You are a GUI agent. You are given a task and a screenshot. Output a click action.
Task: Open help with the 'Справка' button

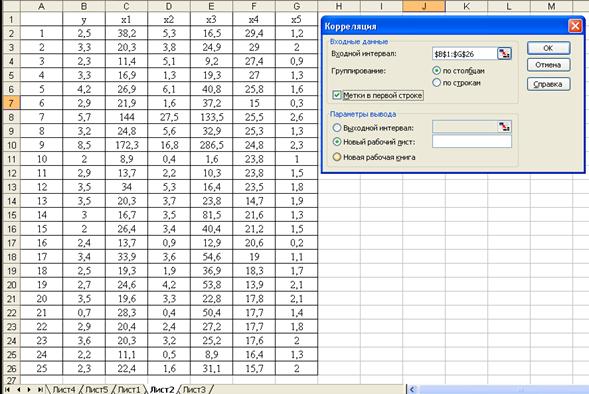pyautogui.click(x=548, y=84)
